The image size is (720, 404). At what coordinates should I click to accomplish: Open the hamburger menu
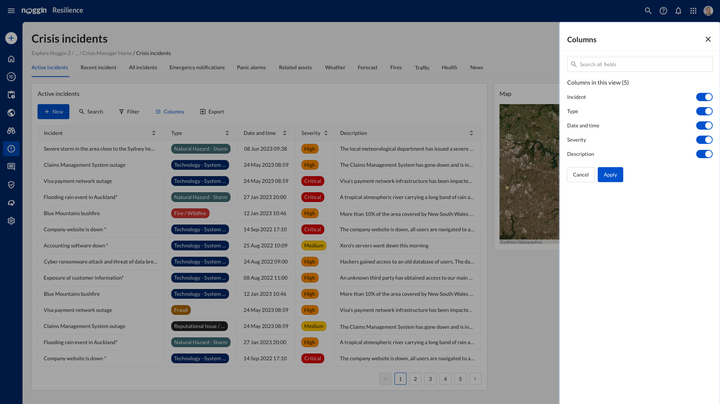click(x=11, y=11)
